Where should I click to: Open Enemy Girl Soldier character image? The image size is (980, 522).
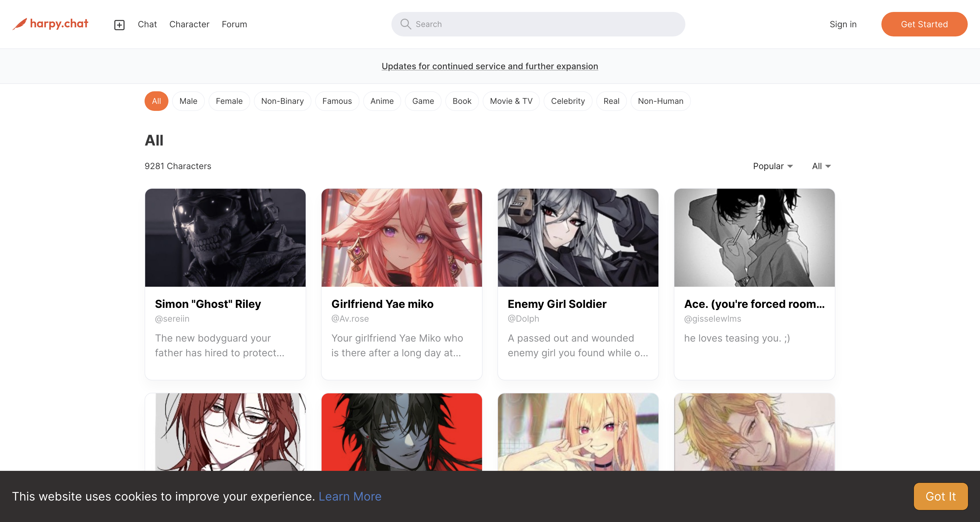point(578,238)
